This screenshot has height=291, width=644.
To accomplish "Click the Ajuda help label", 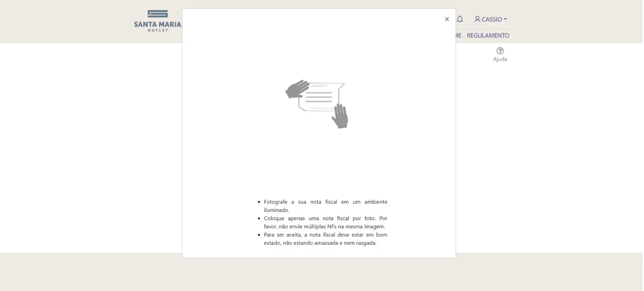I will 500,59.
